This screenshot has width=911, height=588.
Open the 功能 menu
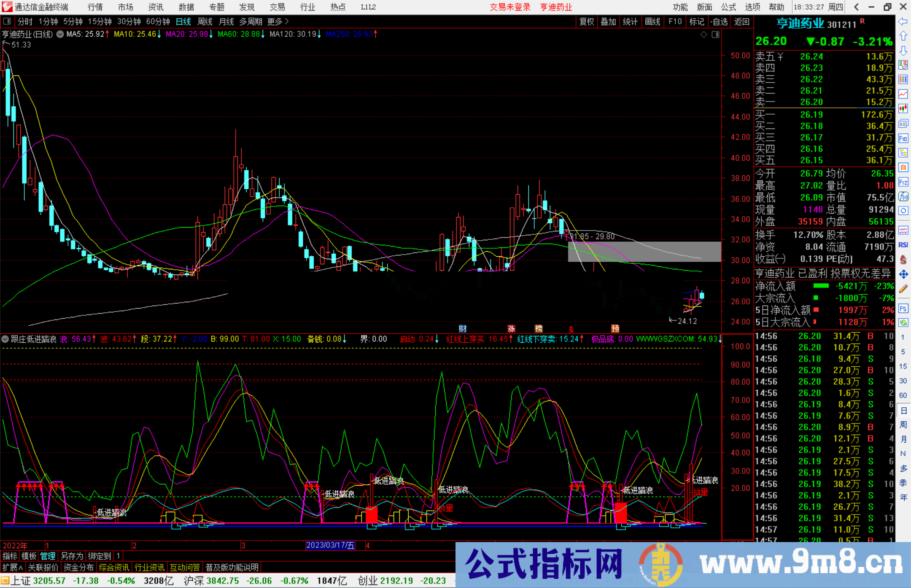pos(680,7)
